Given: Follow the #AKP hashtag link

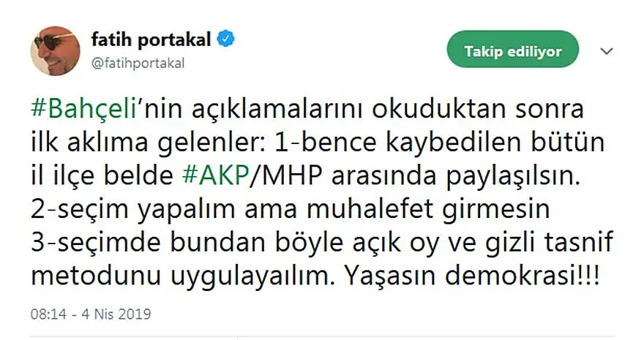Looking at the screenshot, I should pos(215,176).
